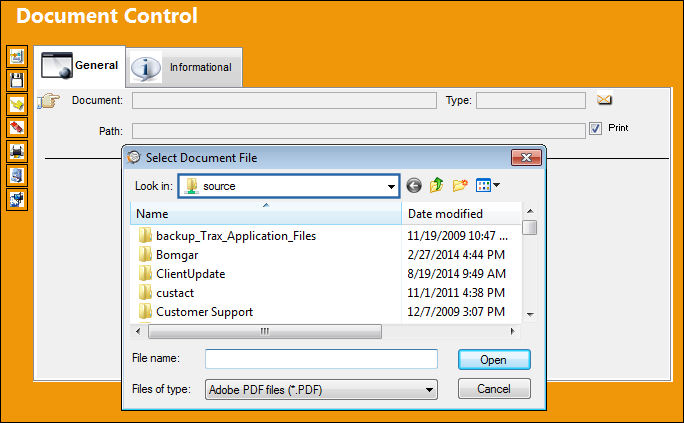Viewport: 684px width, 423px height.
Task: Open the View Menu icon in dialog
Action: (488, 185)
